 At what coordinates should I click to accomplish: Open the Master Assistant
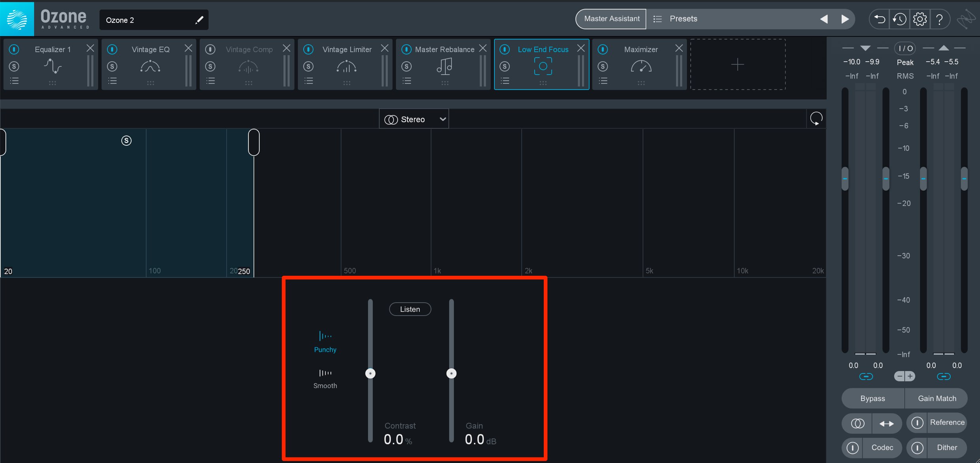point(611,19)
